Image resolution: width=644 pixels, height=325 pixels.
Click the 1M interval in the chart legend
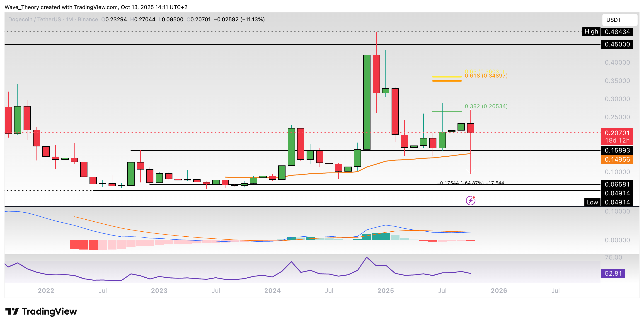tap(69, 19)
